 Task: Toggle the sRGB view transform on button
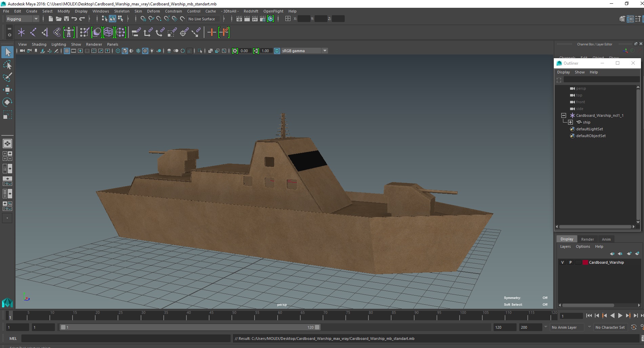277,51
